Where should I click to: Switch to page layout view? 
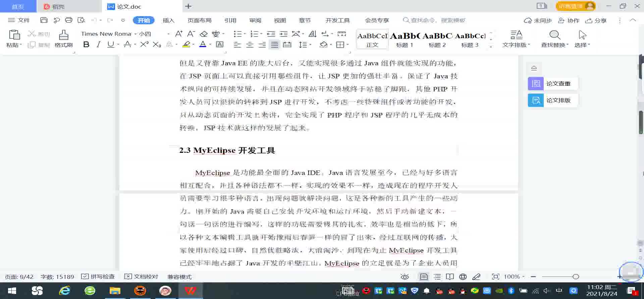424,277
